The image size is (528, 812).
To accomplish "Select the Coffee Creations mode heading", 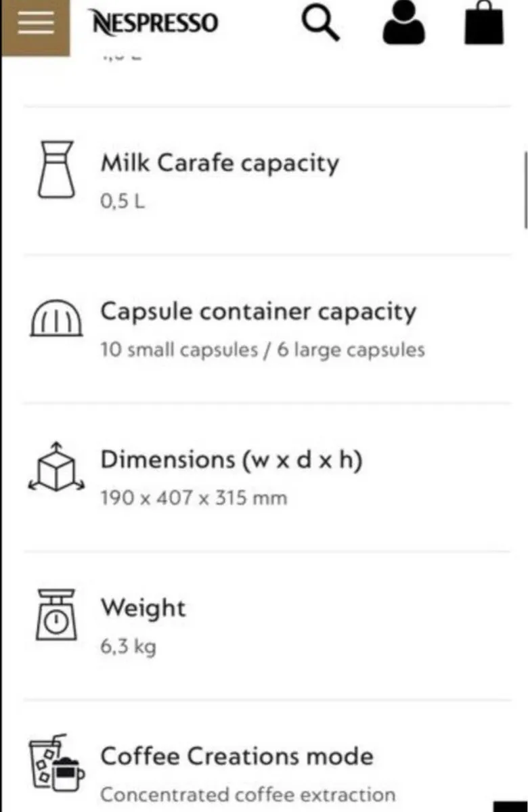I will [237, 756].
